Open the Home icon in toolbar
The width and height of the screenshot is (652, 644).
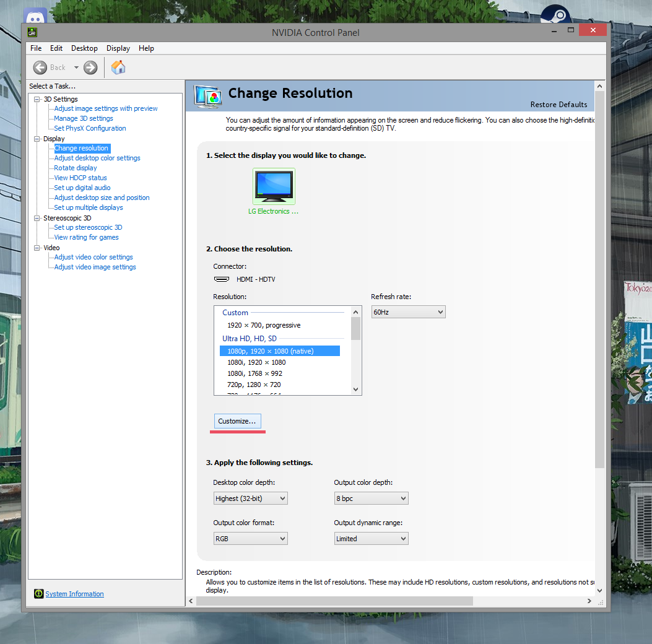pyautogui.click(x=118, y=67)
